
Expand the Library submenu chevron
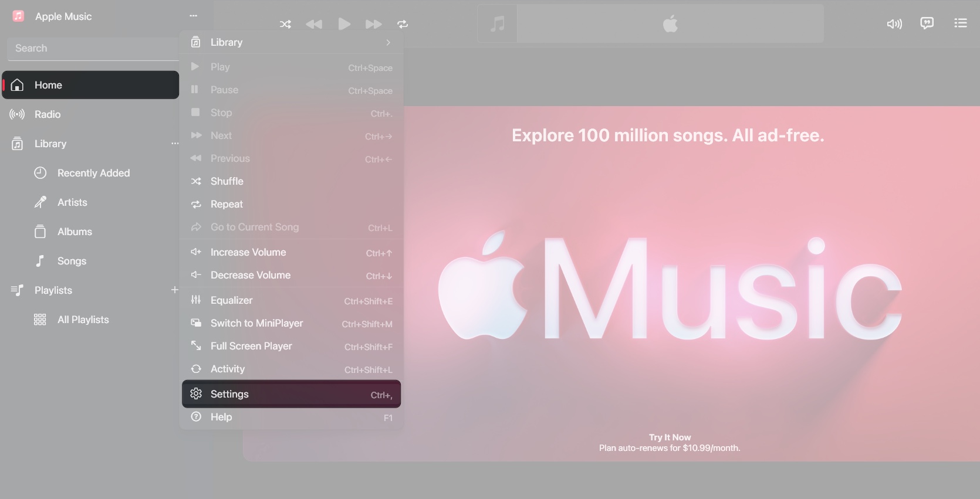coord(388,42)
